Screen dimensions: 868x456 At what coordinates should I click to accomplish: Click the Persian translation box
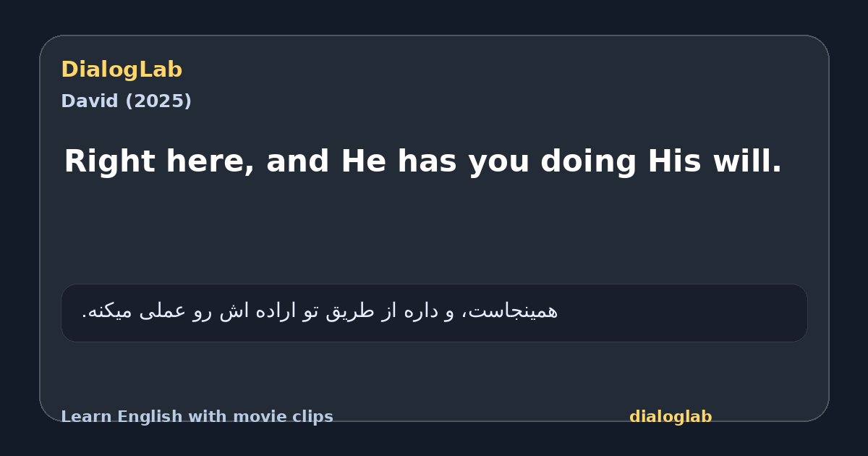click(x=434, y=313)
